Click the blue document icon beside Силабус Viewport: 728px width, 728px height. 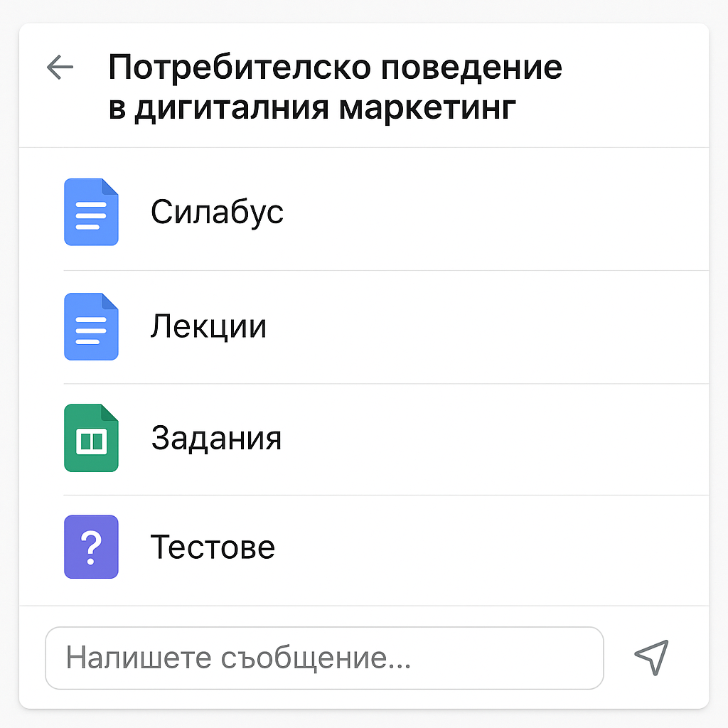[91, 212]
